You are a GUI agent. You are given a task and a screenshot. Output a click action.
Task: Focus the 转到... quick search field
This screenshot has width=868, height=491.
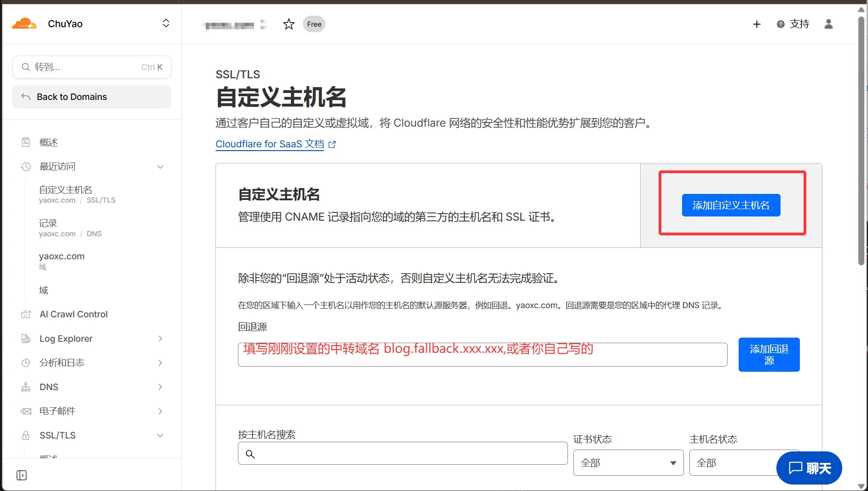pos(92,67)
